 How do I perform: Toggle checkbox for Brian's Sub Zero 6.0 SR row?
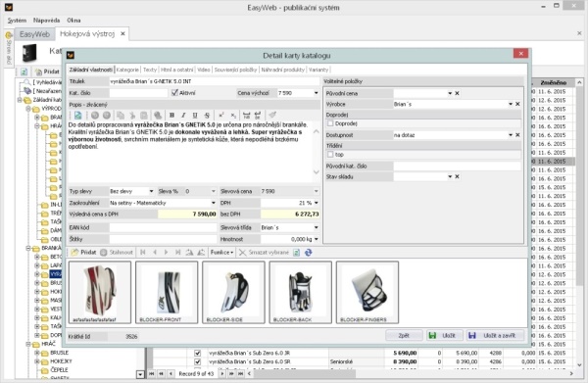click(198, 361)
